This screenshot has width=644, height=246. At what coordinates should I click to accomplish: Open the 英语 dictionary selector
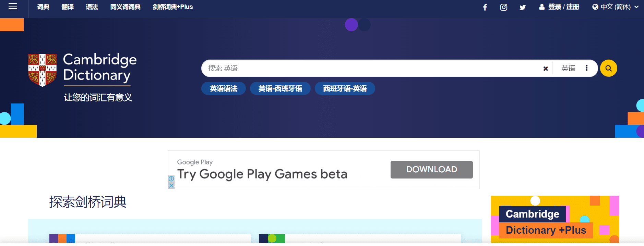[x=568, y=68]
